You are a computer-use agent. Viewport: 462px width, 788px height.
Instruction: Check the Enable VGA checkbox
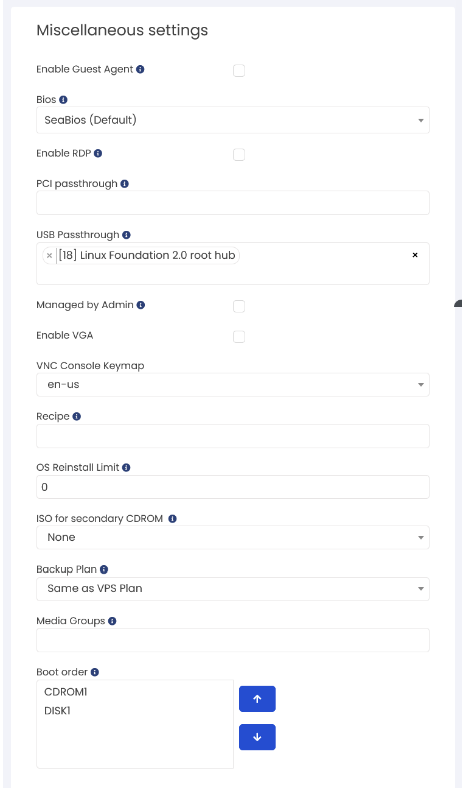click(239, 336)
